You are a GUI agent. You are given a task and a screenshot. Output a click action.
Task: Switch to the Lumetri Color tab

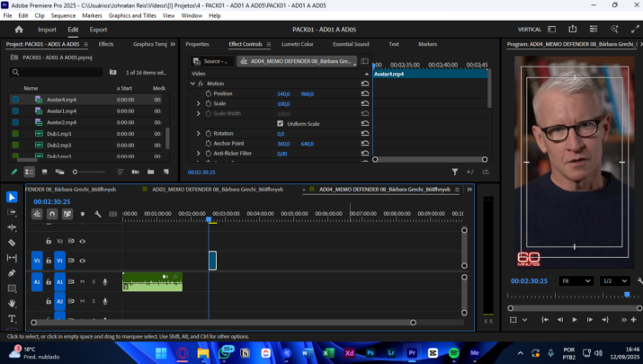[297, 44]
